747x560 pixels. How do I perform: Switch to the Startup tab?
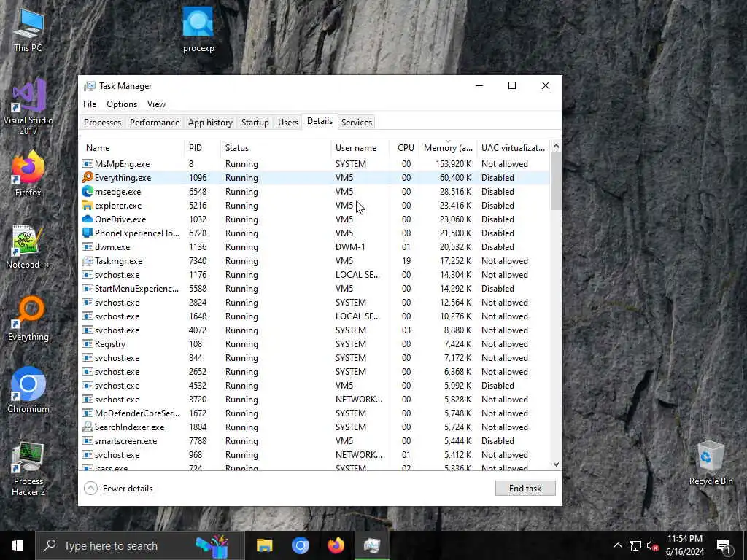(255, 122)
